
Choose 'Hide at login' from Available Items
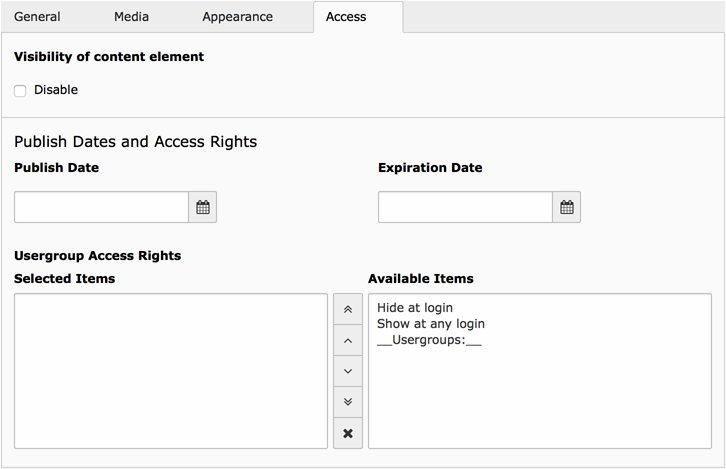[415, 308]
